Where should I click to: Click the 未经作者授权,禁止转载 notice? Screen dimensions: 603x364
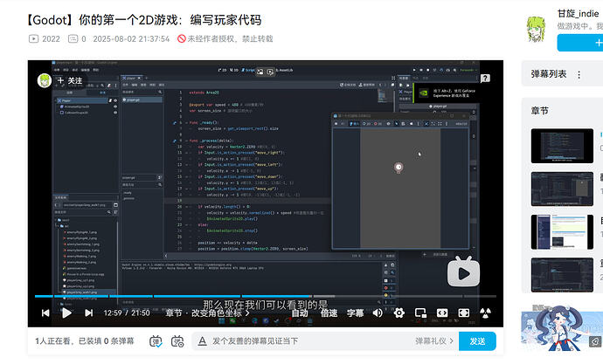pos(225,38)
